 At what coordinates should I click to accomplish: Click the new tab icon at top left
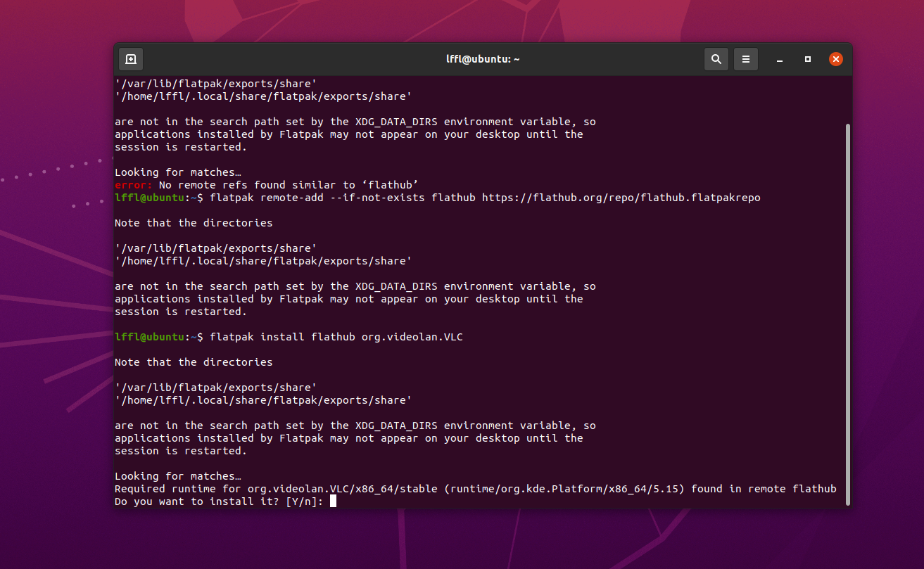click(130, 59)
